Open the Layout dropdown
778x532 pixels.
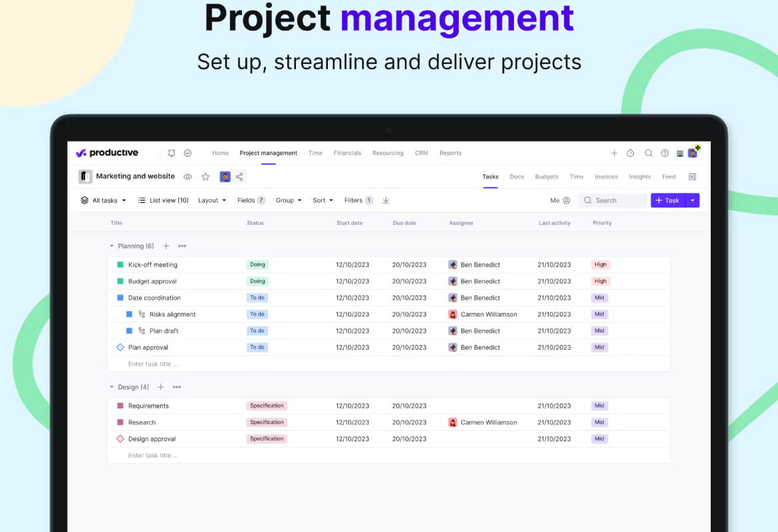[212, 200]
